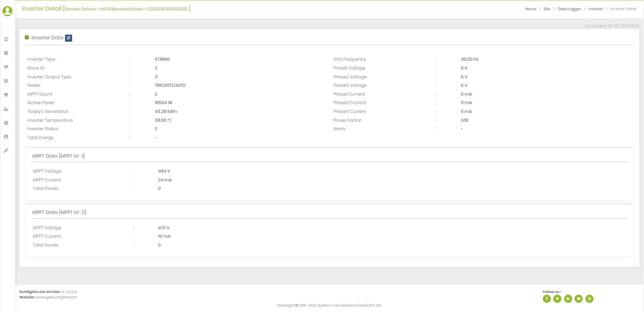Screen dimensions: 644x312
Task: Open the dashboard gauge icon in sidebar
Action: [6, 39]
